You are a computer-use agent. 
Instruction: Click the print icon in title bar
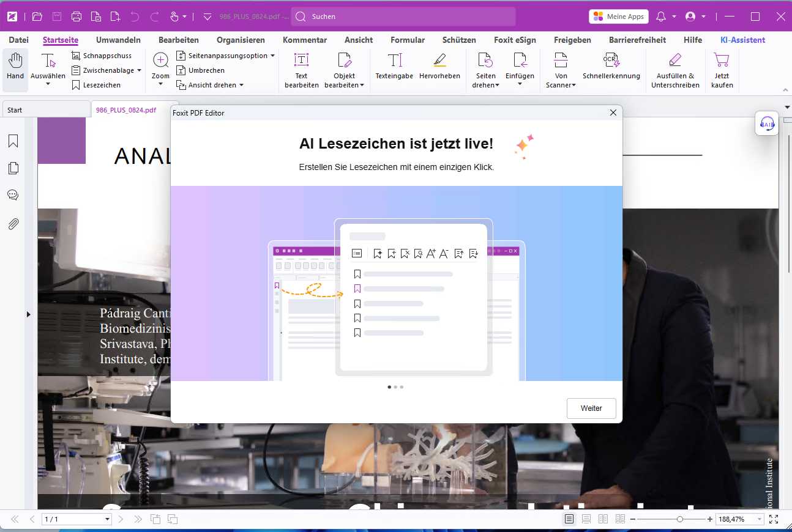pos(76,17)
